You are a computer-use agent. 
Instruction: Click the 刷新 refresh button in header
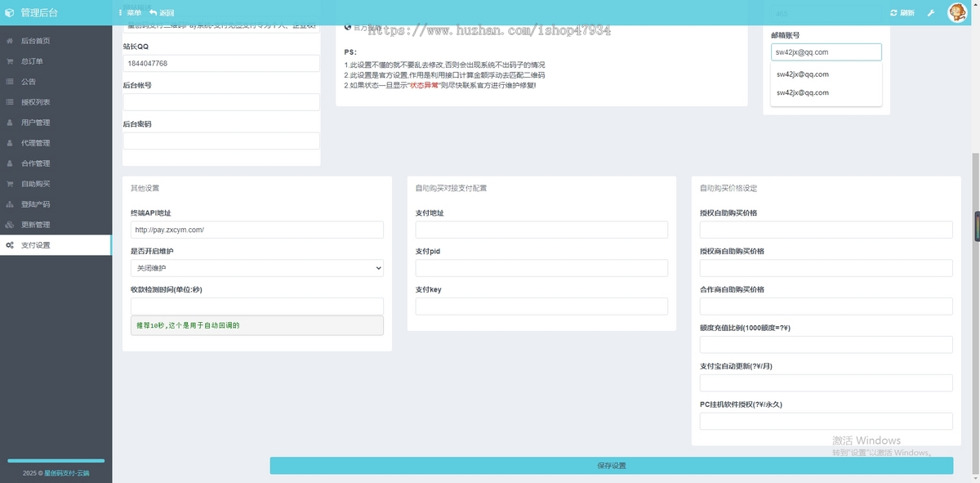902,13
